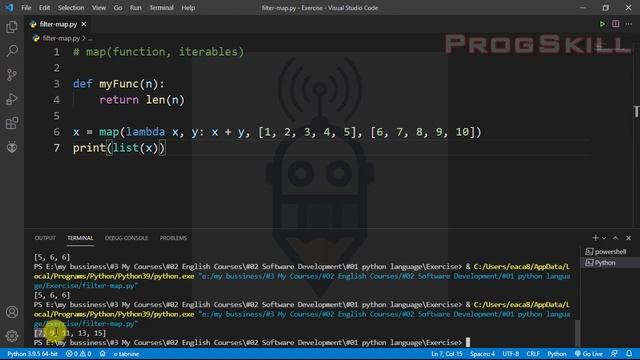Close the terminal panel
Viewport: 640px width, 360px height.
[629, 238]
